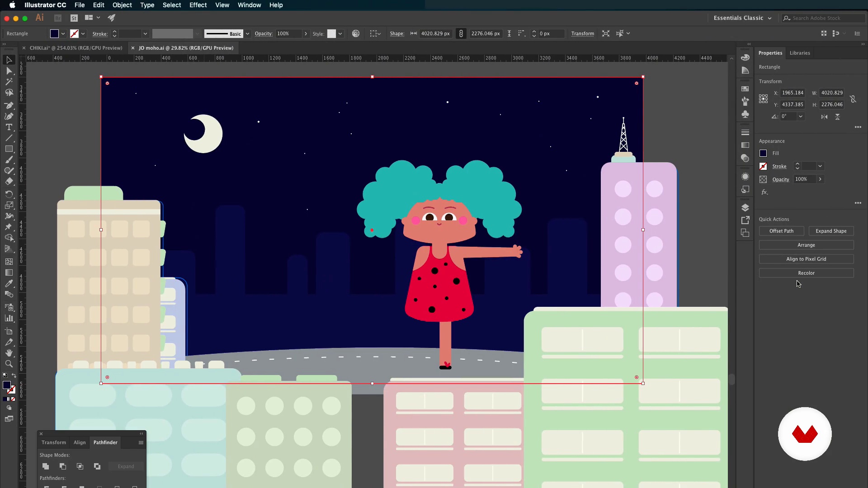
Task: Open the Color panel palette icon
Action: [x=745, y=57]
